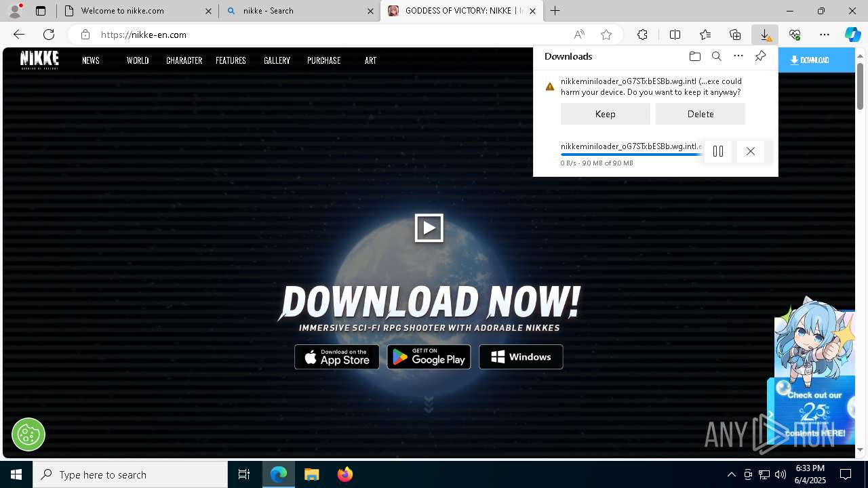Click the blue DOWNLOAD button

pyautogui.click(x=816, y=60)
